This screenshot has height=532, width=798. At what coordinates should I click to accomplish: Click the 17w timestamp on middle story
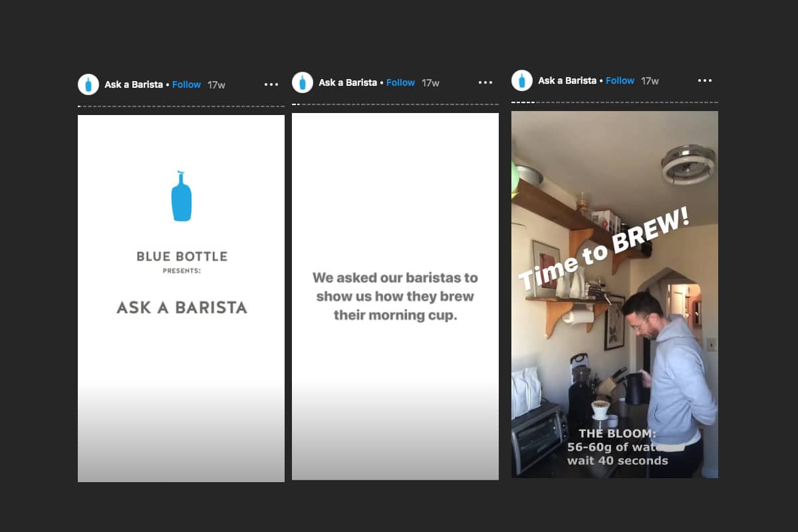430,83
